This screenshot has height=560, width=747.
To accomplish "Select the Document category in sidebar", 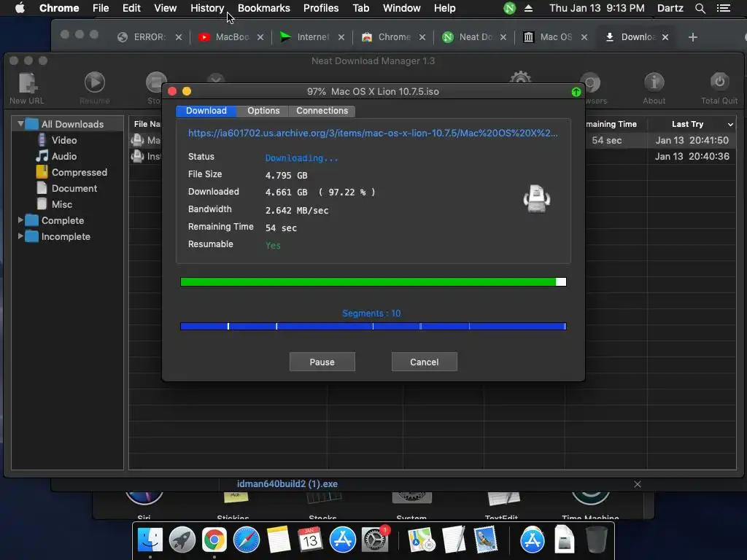I will pyautogui.click(x=74, y=188).
